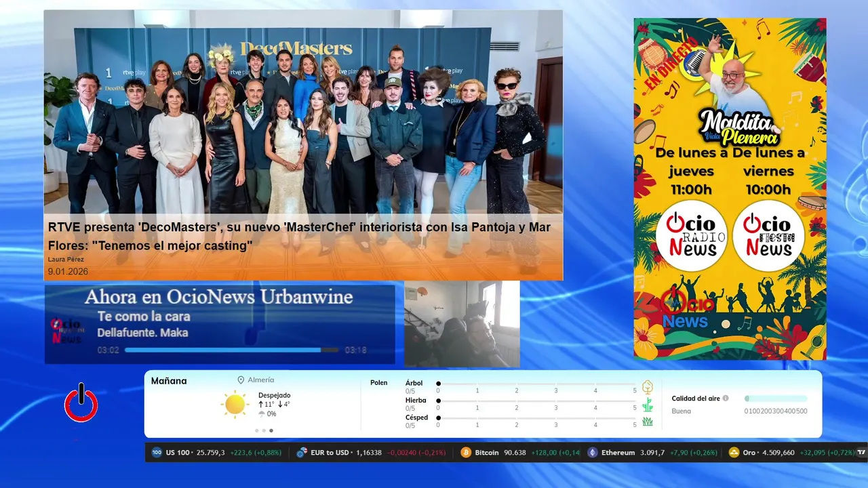The image size is (868, 488).
Task: Select the third weather carousel dot
Action: tap(271, 430)
